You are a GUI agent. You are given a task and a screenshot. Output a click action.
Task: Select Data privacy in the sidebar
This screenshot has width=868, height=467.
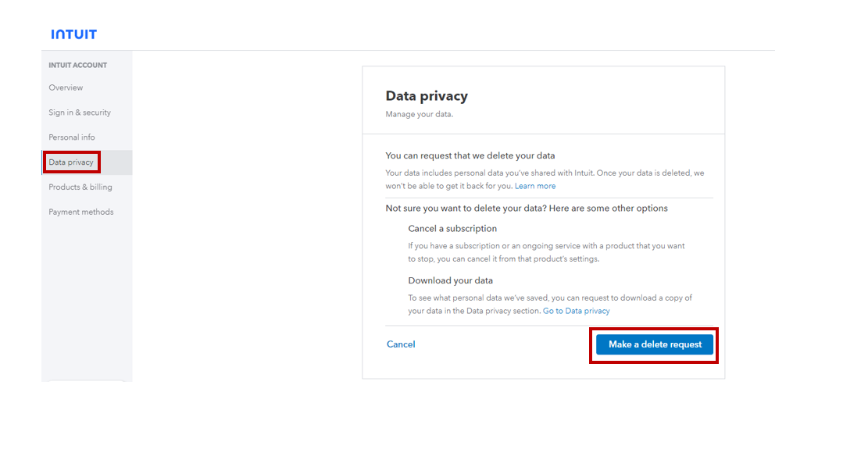pyautogui.click(x=71, y=162)
